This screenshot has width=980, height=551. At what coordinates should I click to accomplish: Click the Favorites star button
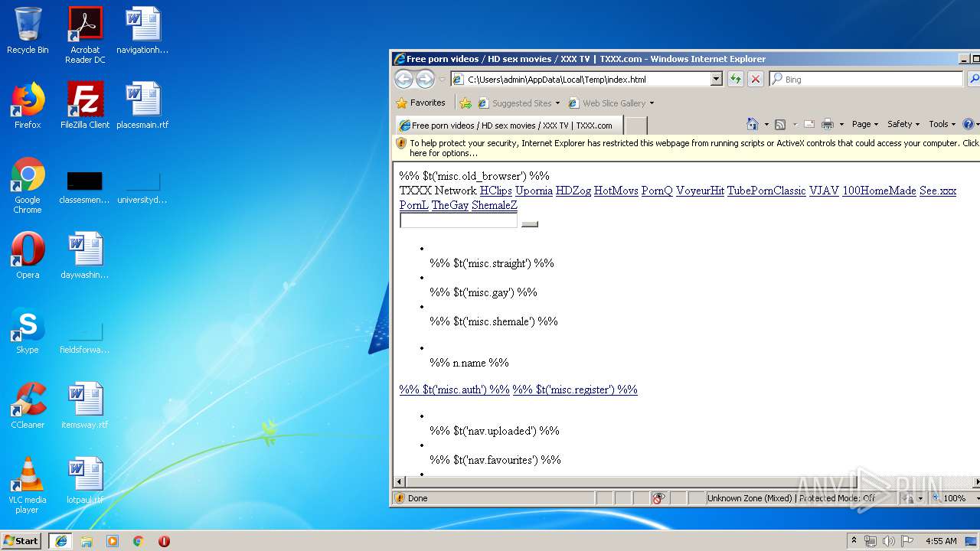point(421,103)
